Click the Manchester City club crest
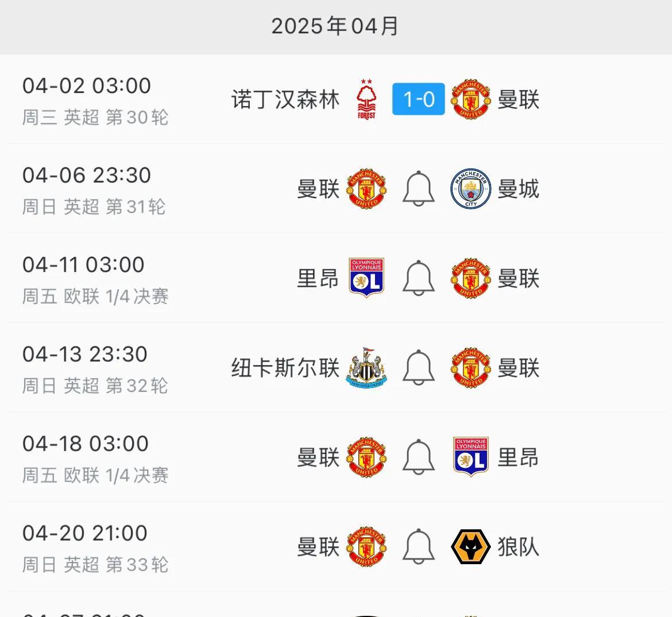The width and height of the screenshot is (672, 617). coord(470,188)
